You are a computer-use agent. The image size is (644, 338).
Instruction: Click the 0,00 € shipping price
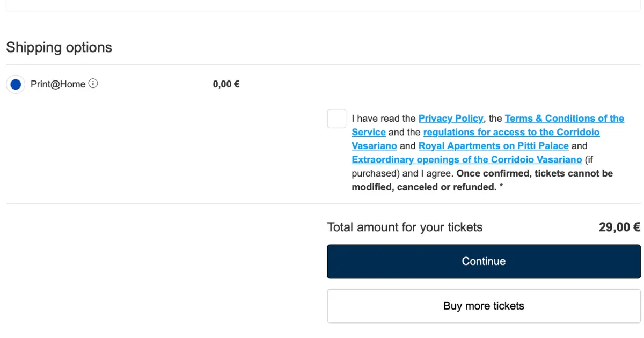(226, 84)
